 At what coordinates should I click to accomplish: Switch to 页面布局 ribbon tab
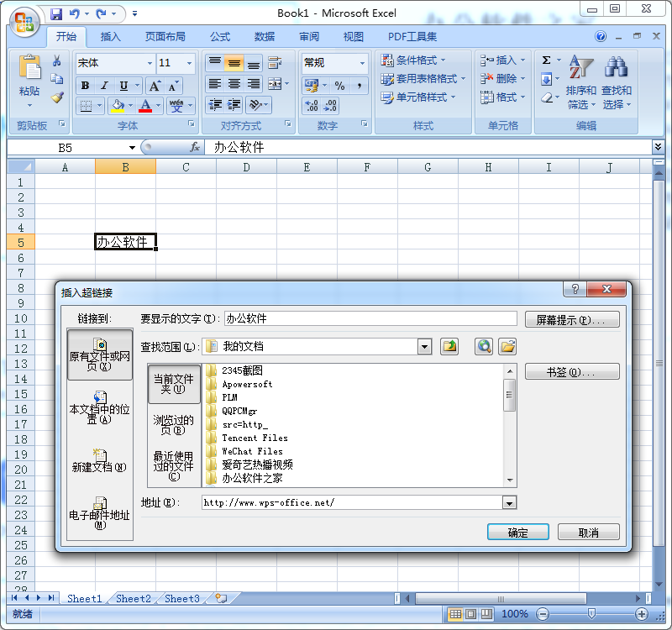[x=165, y=37]
